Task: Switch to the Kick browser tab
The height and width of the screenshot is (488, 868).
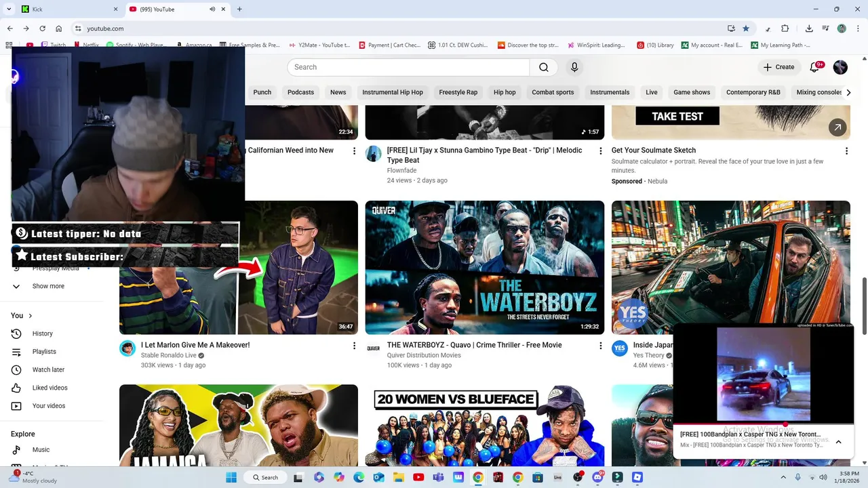Action: pyautogui.click(x=69, y=9)
